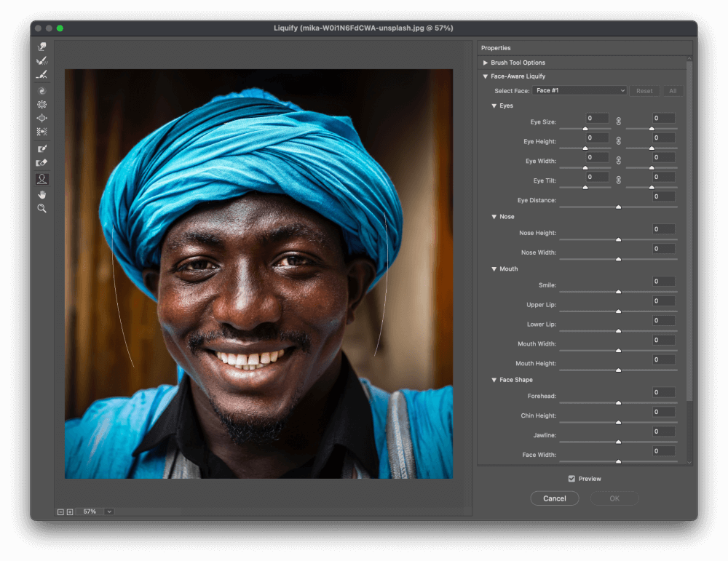Toggle the Eye Size link icon

click(x=619, y=120)
